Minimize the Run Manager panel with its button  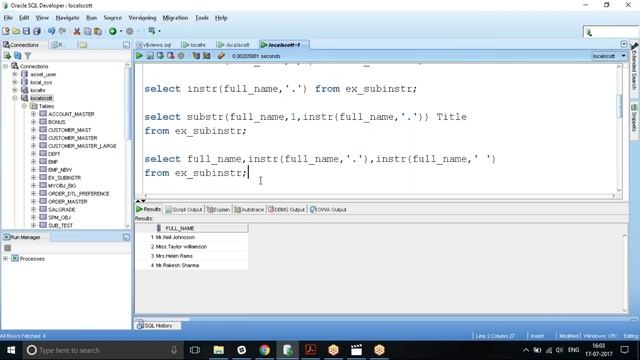click(x=126, y=237)
